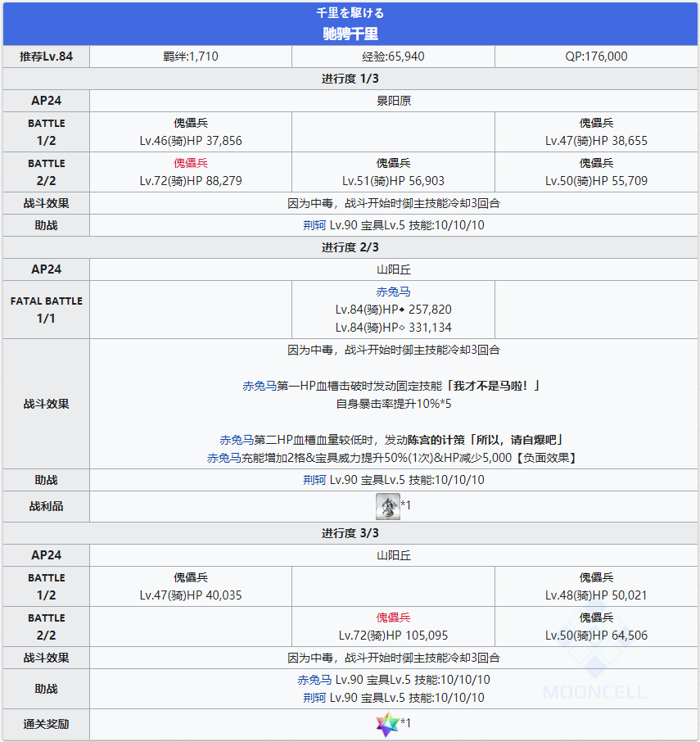Open 赤兔马 link before 第二HP血槽血量较低时

click(x=237, y=440)
